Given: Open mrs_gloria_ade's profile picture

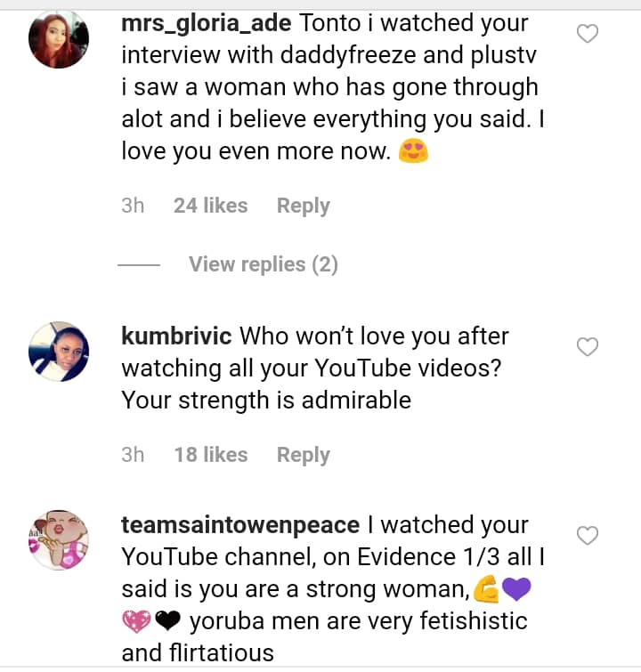Looking at the screenshot, I should tap(59, 39).
